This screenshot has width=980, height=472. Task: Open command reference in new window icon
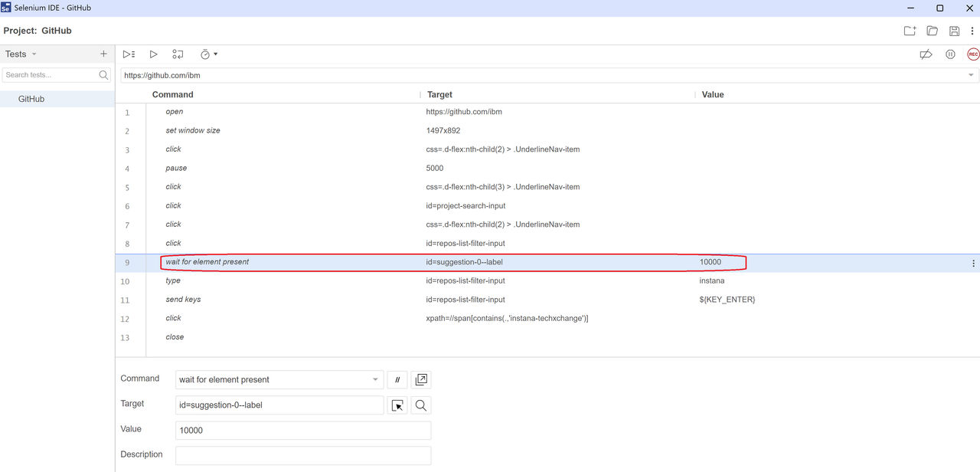click(421, 380)
